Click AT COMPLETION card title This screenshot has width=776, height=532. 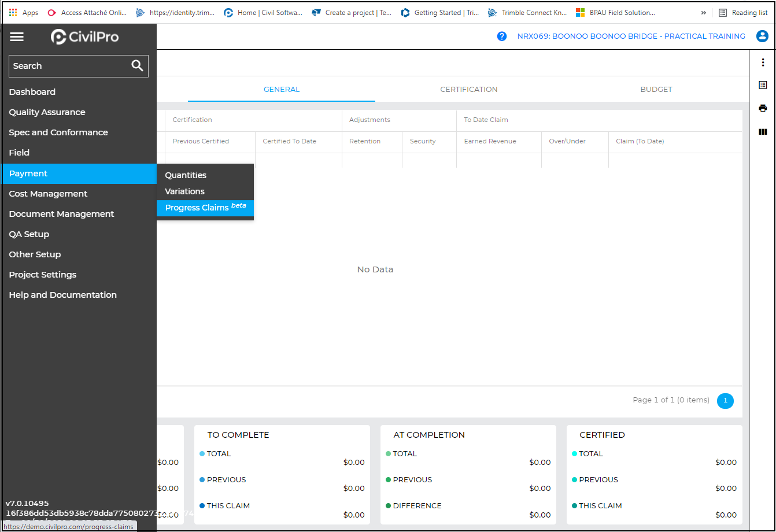(x=429, y=435)
